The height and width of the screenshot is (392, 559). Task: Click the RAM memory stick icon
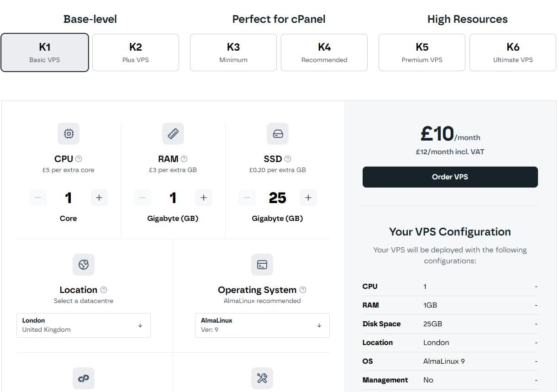(x=173, y=134)
